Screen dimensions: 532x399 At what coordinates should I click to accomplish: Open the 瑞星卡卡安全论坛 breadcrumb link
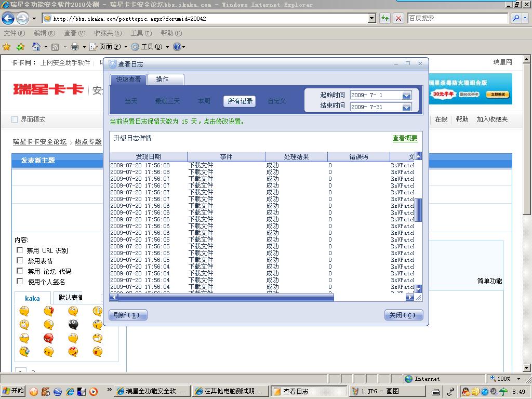(39, 142)
